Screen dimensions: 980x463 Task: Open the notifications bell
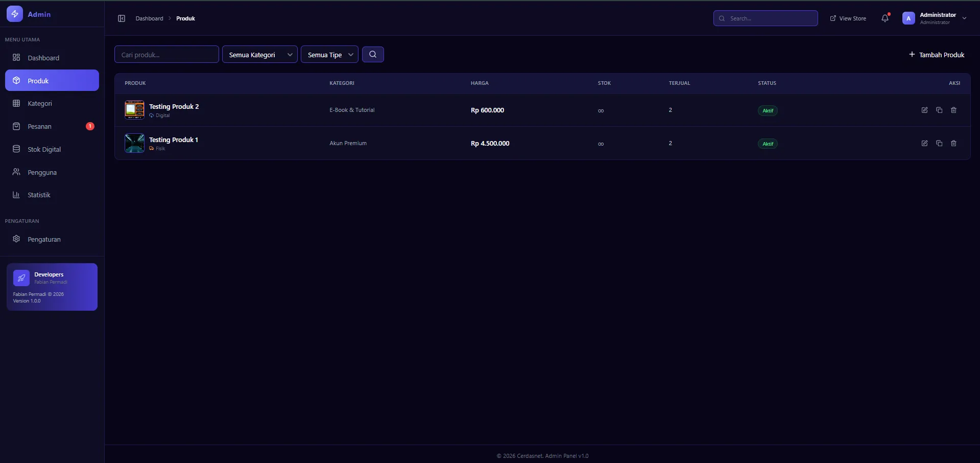click(885, 18)
